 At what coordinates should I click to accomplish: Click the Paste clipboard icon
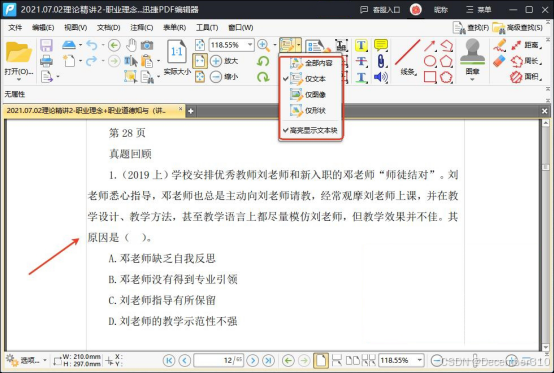point(147,61)
